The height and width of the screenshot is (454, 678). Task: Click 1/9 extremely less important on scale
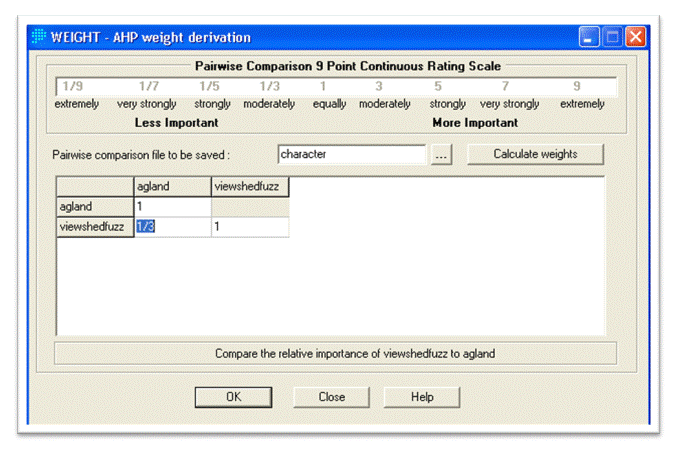tap(73, 87)
